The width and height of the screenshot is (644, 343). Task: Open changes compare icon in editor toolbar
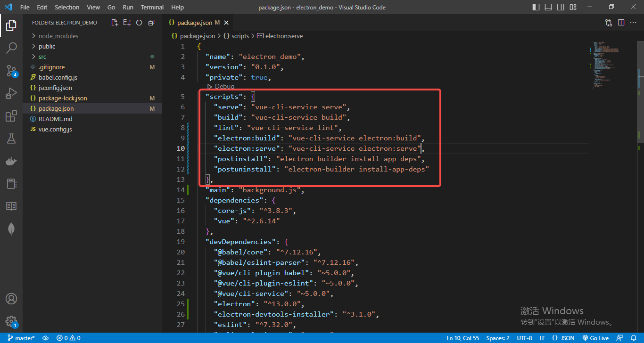pos(609,23)
